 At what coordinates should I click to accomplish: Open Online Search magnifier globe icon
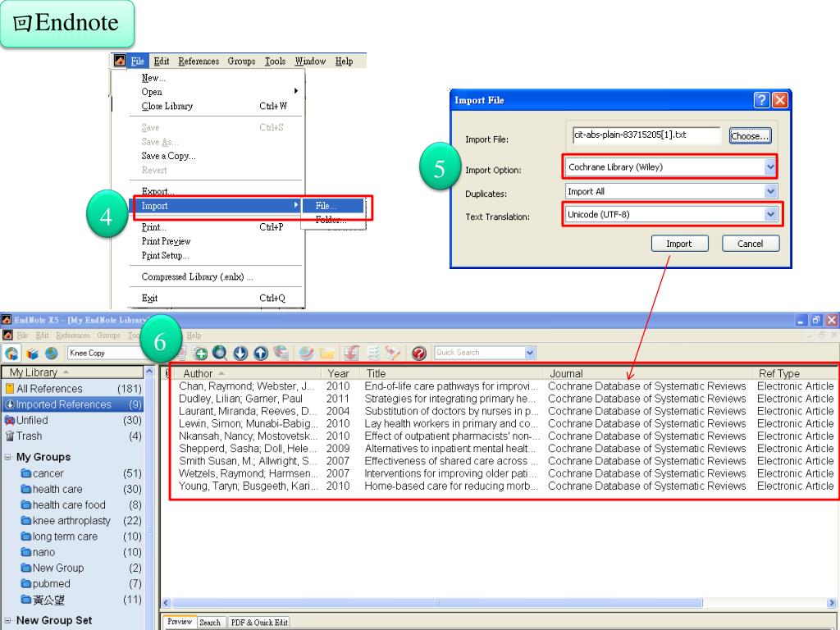[220, 353]
